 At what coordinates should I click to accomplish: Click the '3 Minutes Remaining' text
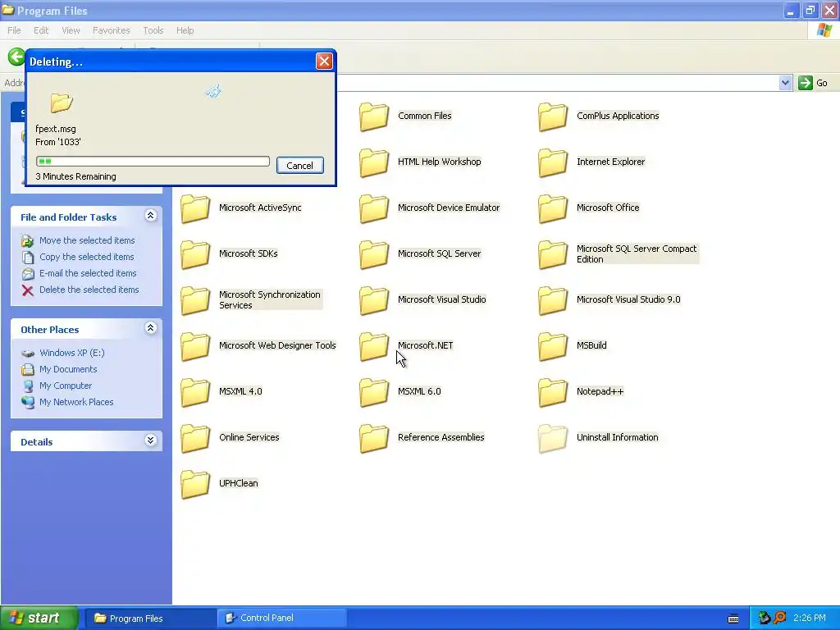tap(75, 177)
